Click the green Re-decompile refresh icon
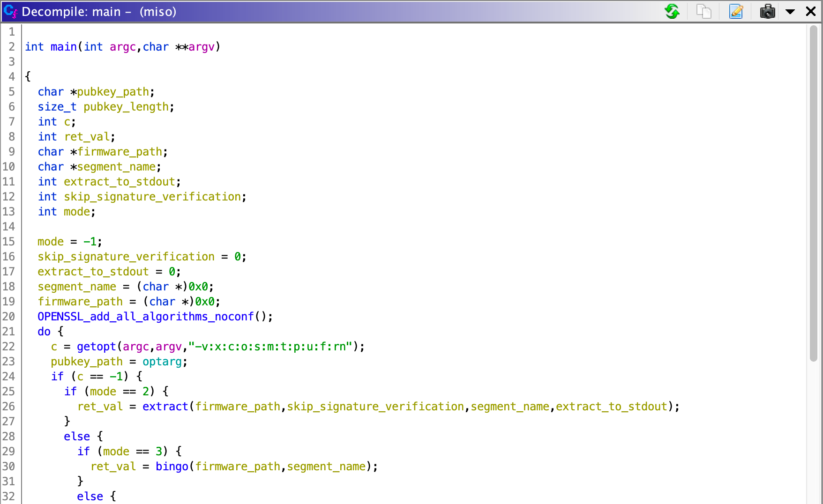This screenshot has height=504, width=823. coord(672,11)
